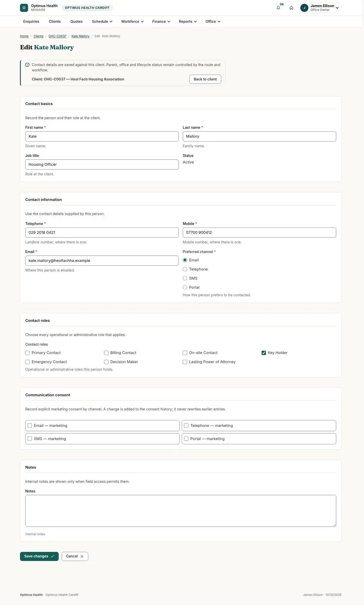This screenshot has width=364, height=605.
Task: Open the notifications bell
Action: 278,8
